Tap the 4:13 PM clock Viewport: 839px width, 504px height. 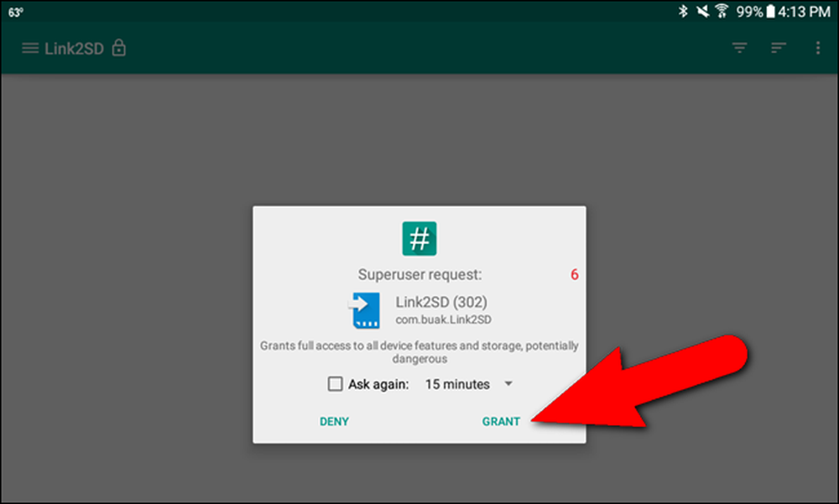point(804,11)
